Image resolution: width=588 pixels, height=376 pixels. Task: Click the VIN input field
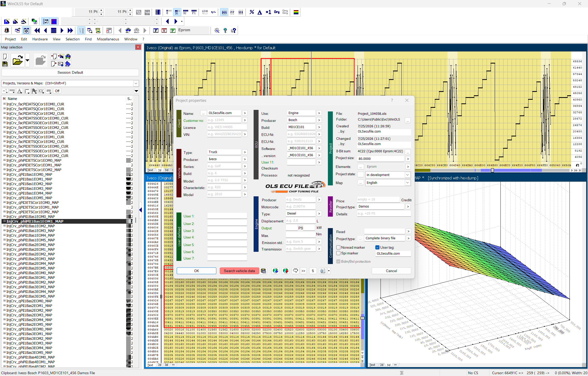[224, 134]
